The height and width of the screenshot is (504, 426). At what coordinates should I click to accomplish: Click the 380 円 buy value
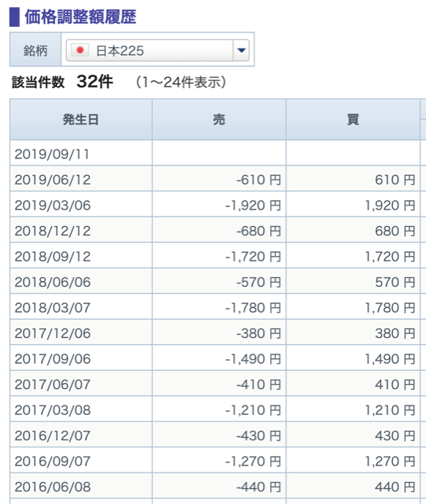tap(395, 333)
